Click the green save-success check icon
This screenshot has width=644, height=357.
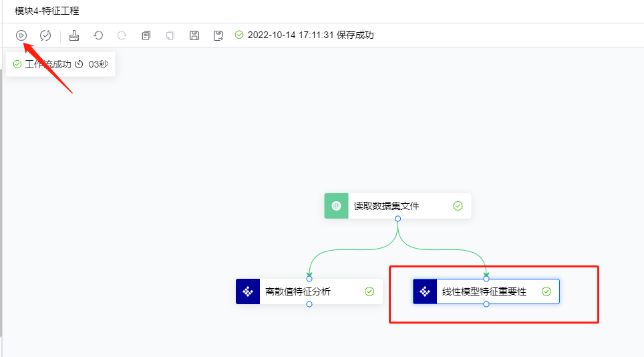pos(239,35)
